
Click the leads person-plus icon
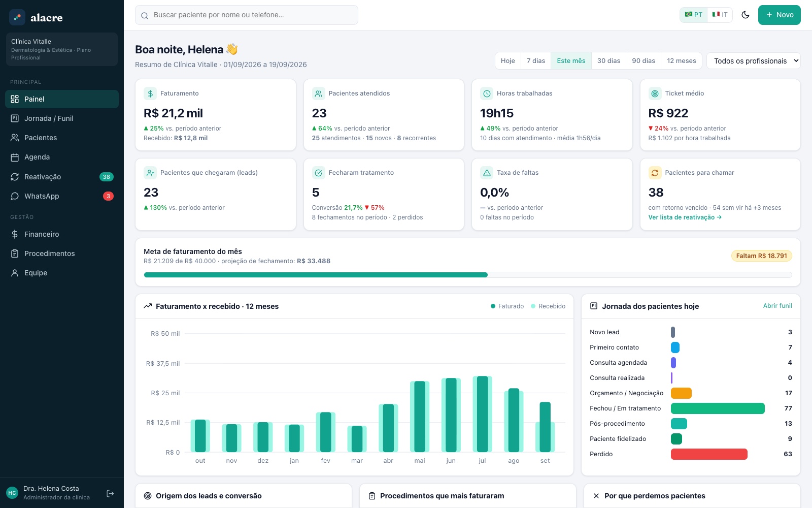pyautogui.click(x=150, y=173)
